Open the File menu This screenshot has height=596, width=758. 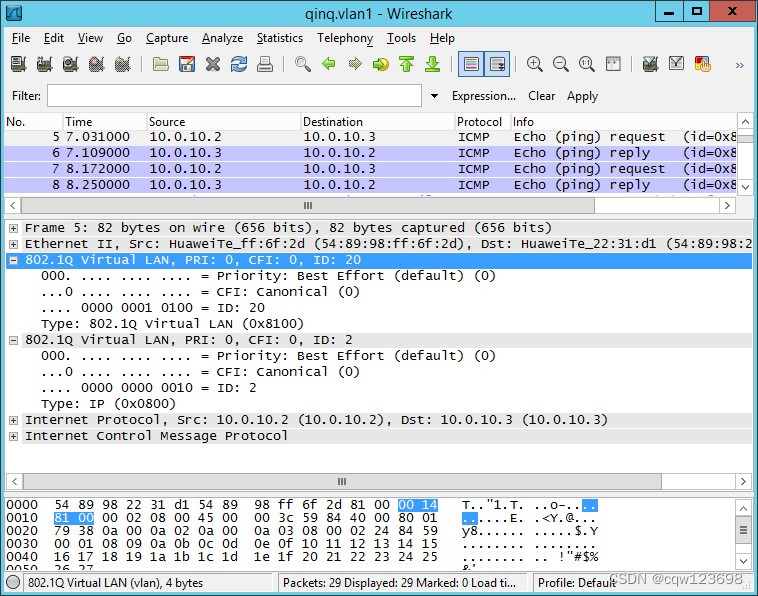coord(21,38)
